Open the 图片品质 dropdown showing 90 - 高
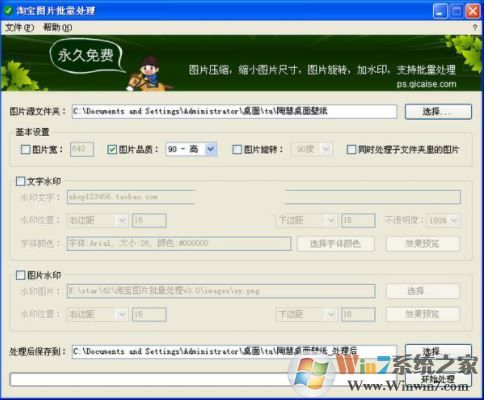Viewport: 485px width, 400px height. [191, 149]
